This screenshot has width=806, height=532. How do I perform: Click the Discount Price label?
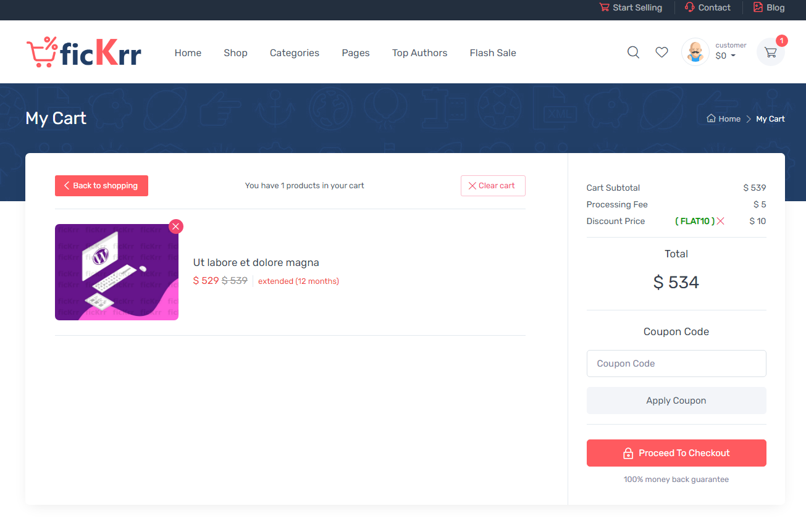click(x=616, y=221)
